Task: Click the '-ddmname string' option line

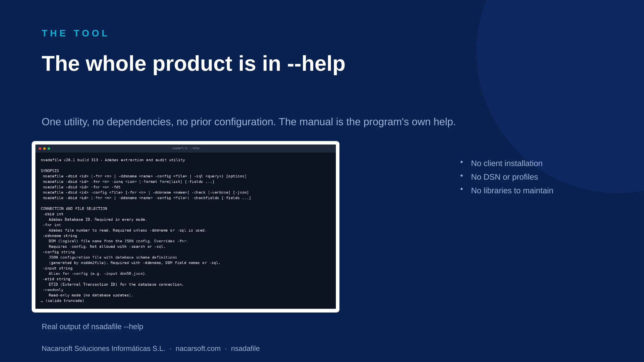Action: click(60, 236)
